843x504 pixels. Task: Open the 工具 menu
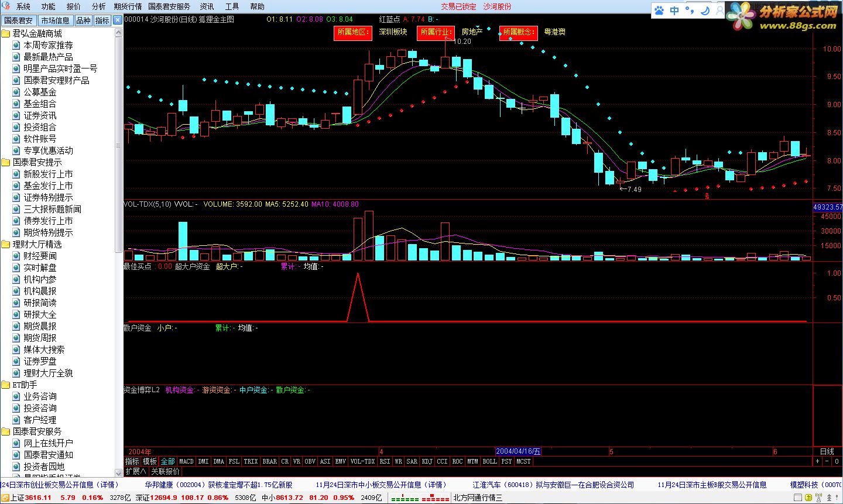(x=232, y=6)
